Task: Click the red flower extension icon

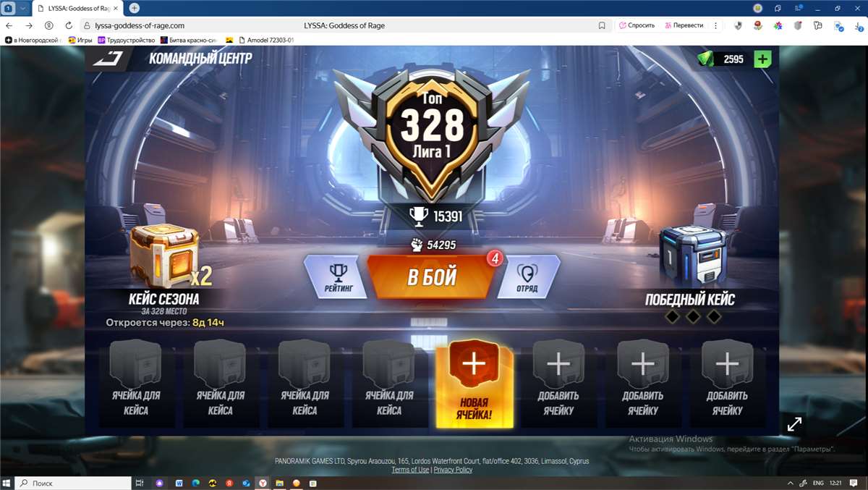Action: (757, 25)
